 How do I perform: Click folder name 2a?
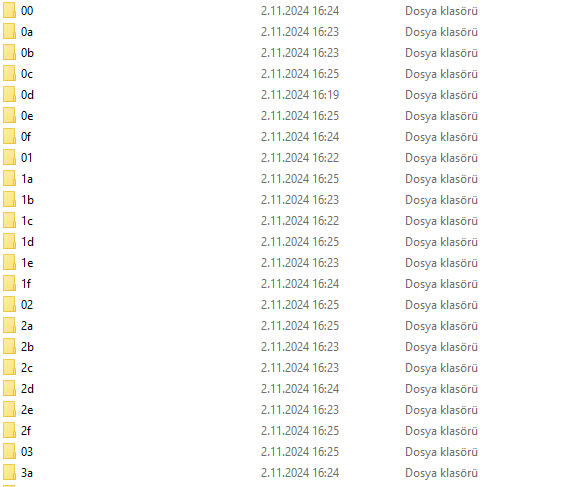[x=27, y=326]
